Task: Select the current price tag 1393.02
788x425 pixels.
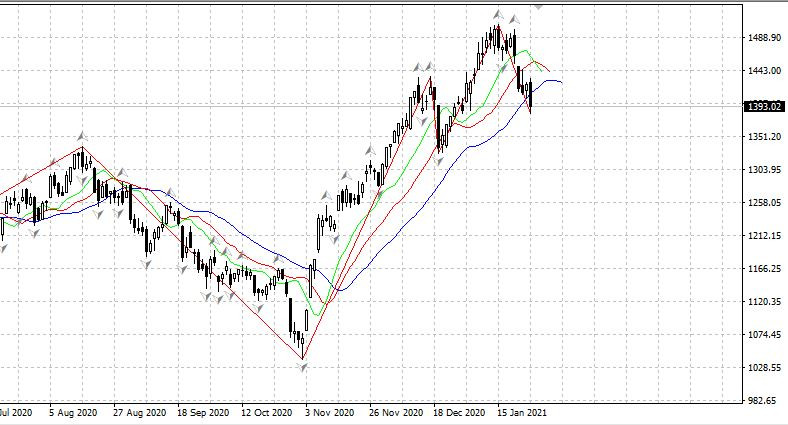Action: [x=764, y=106]
